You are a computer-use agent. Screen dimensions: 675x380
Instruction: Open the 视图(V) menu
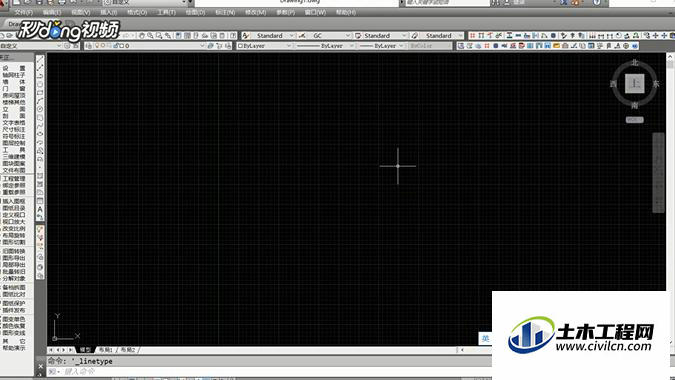coord(81,12)
